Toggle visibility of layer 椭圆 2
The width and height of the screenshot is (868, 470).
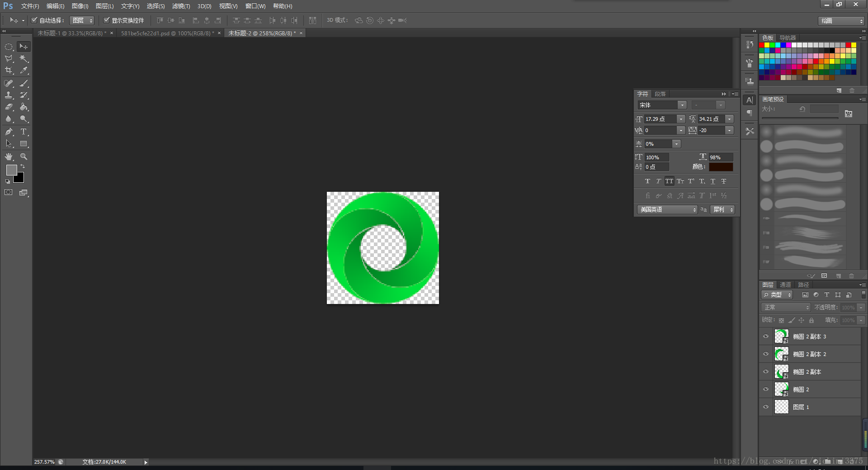(766, 389)
